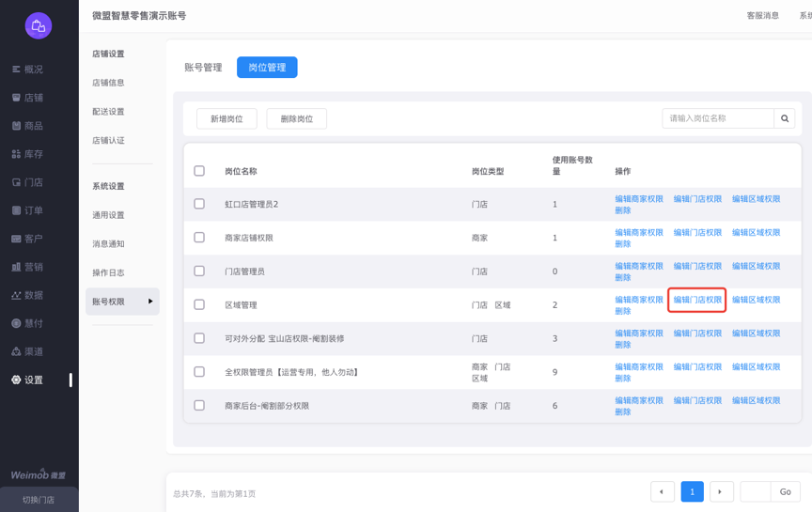
Task: Open 操作日志 in settings menu
Action: click(108, 272)
